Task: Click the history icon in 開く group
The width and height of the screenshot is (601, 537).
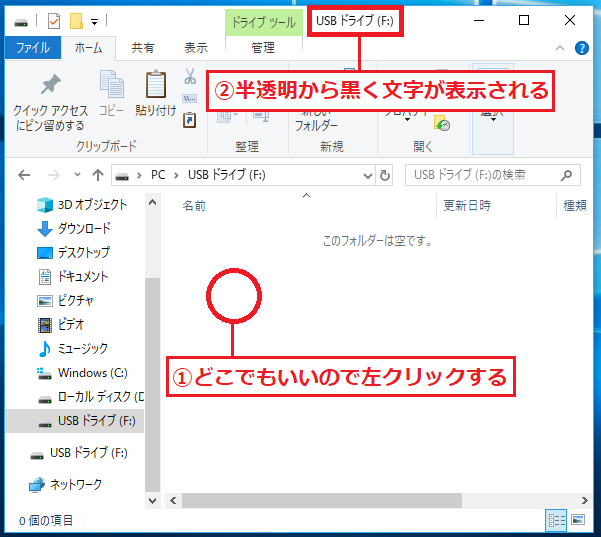Action: click(x=442, y=123)
